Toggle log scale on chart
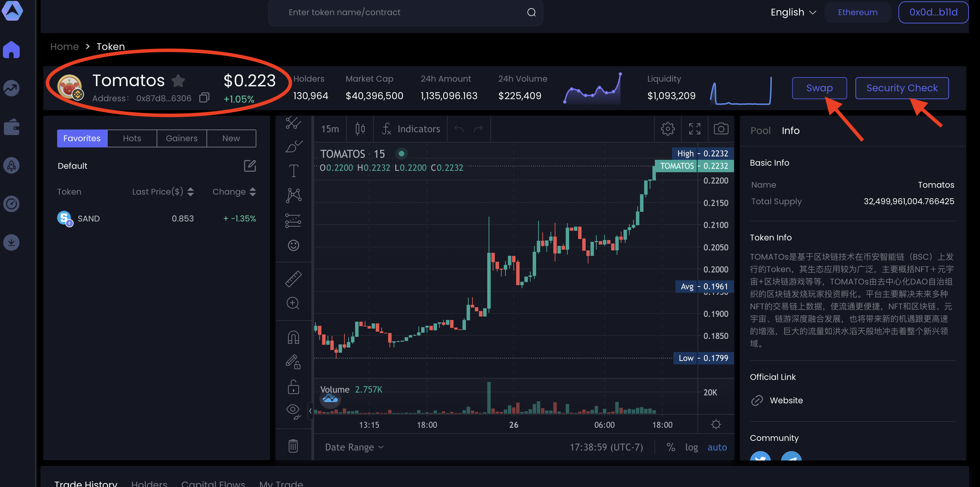The height and width of the screenshot is (487, 980). [691, 447]
